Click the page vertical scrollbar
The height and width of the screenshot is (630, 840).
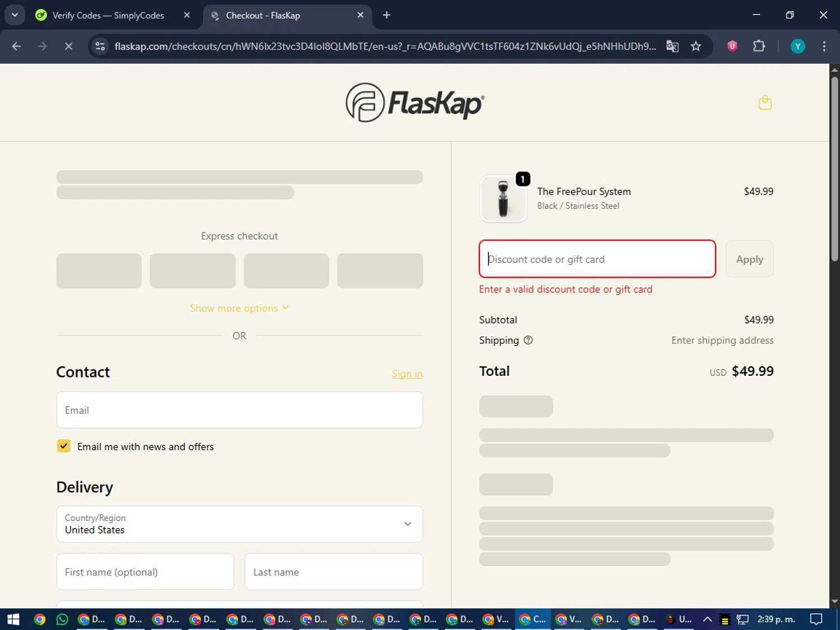834,168
